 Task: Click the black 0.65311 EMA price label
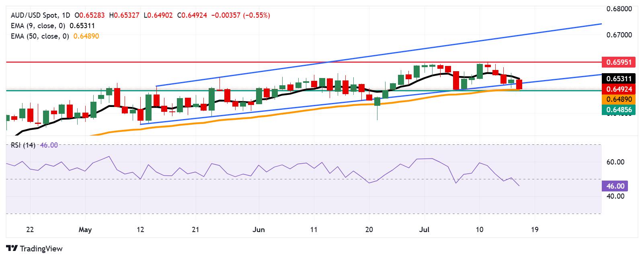click(x=619, y=78)
